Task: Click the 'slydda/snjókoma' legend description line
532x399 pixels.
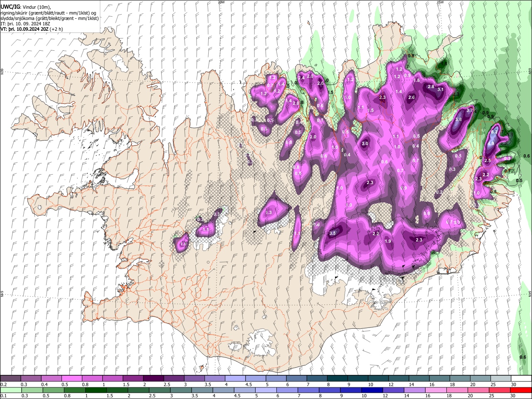Action: click(49, 18)
